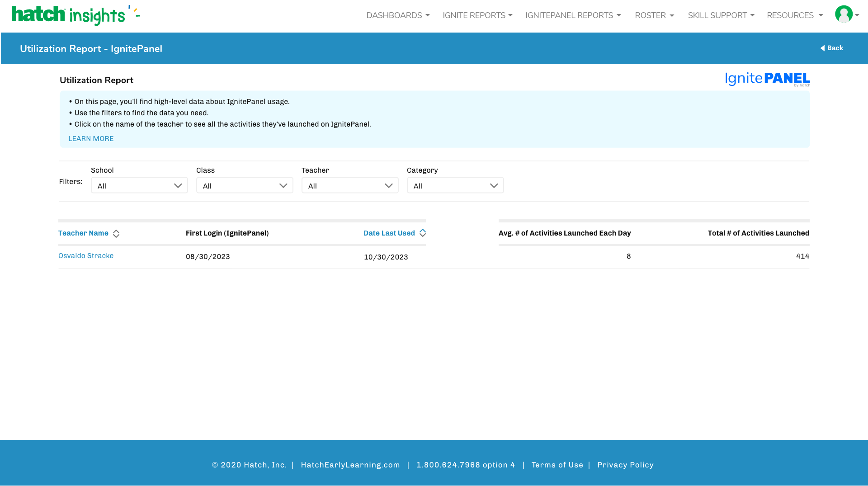The height and width of the screenshot is (486, 868).
Task: Open the IGNITEPANEL REPORTS menu
Action: pos(573,15)
